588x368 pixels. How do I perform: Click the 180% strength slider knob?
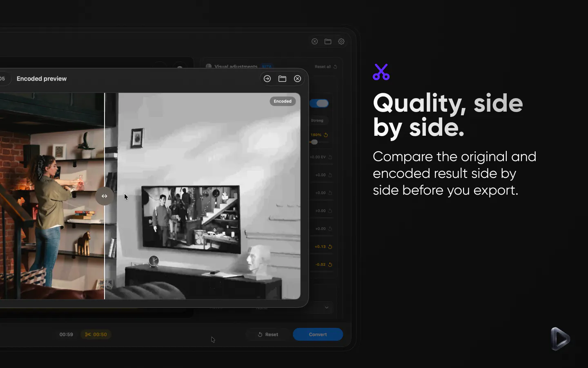tap(314, 142)
